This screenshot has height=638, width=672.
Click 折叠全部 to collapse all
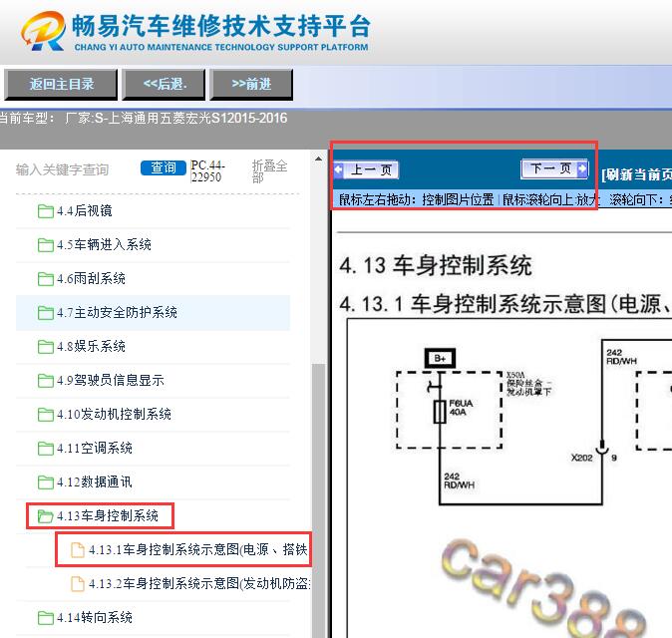coord(269,170)
